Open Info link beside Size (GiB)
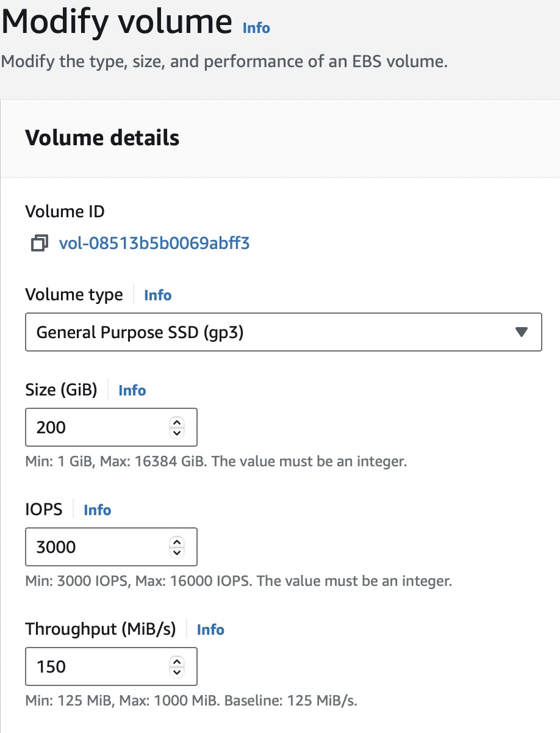The width and height of the screenshot is (560, 733). pyautogui.click(x=132, y=391)
